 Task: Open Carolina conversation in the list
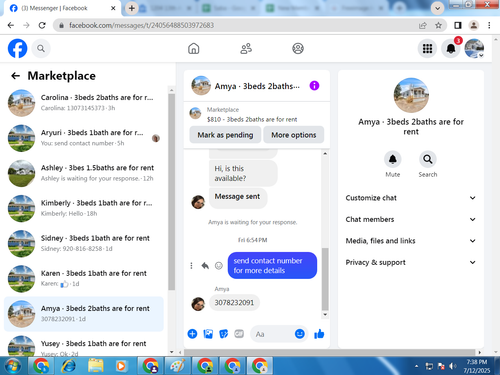84,103
